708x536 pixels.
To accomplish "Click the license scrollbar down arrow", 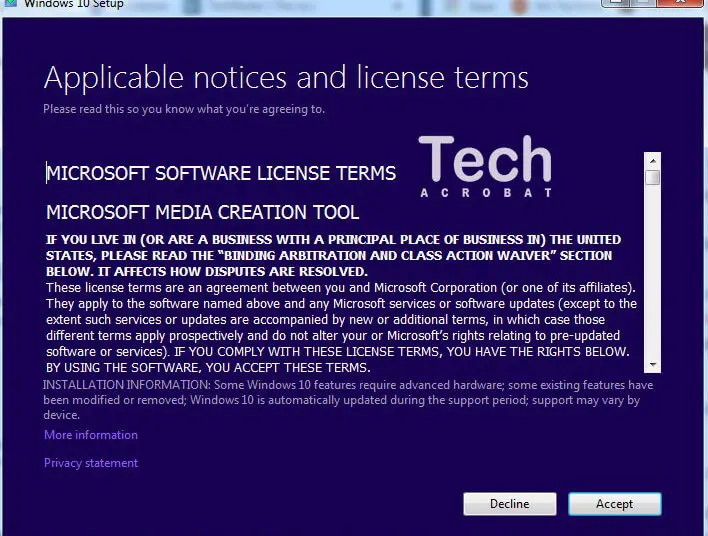I will pos(652,364).
